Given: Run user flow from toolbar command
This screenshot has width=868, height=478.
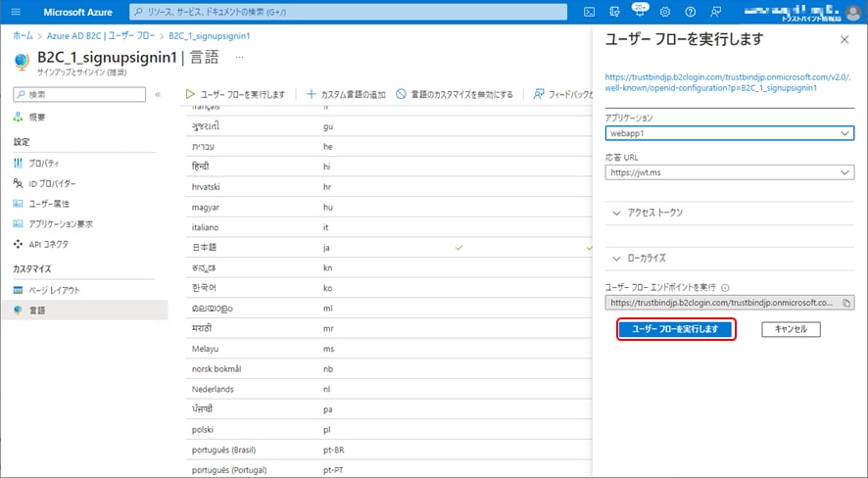Looking at the screenshot, I should coord(235,95).
